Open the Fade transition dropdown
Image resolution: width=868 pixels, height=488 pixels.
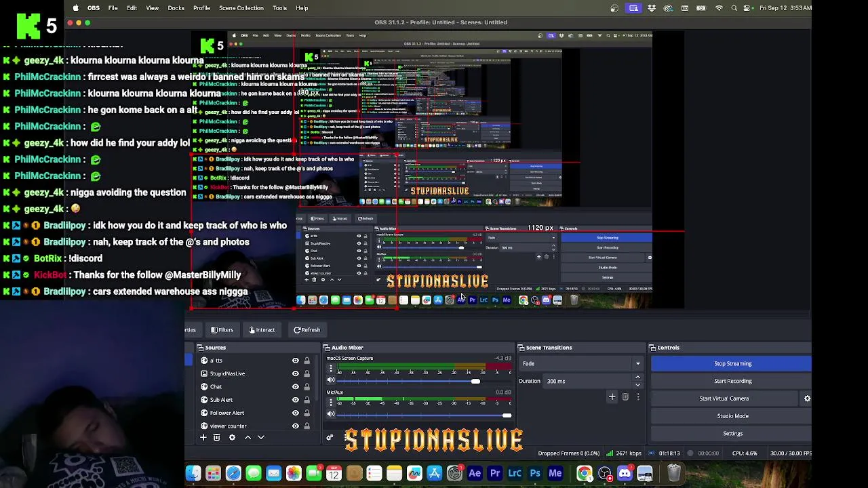pos(581,364)
